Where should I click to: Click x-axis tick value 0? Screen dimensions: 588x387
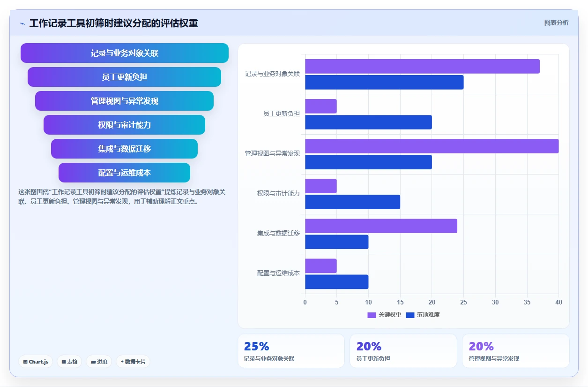[x=305, y=303]
